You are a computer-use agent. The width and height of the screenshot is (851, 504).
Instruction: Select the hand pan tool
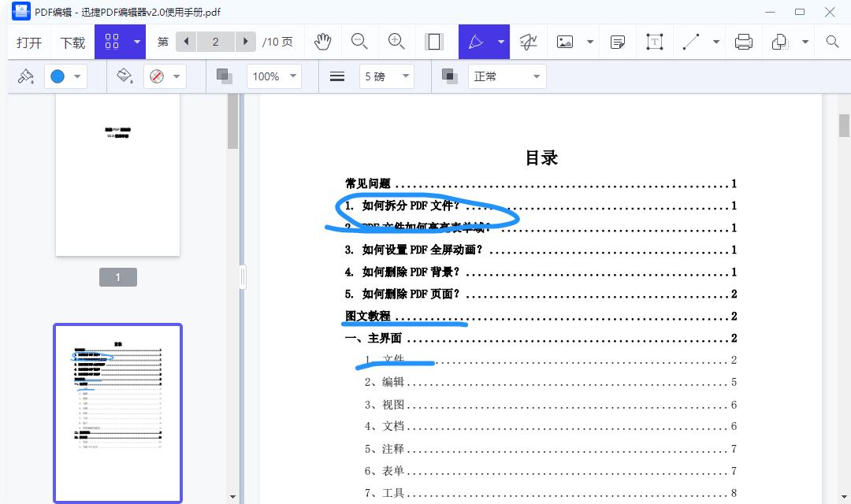pos(323,42)
